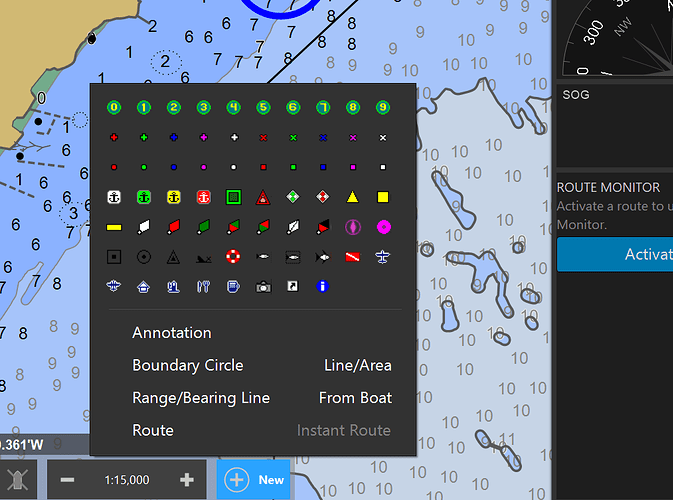Choose the blue info circle icon

click(x=322, y=287)
